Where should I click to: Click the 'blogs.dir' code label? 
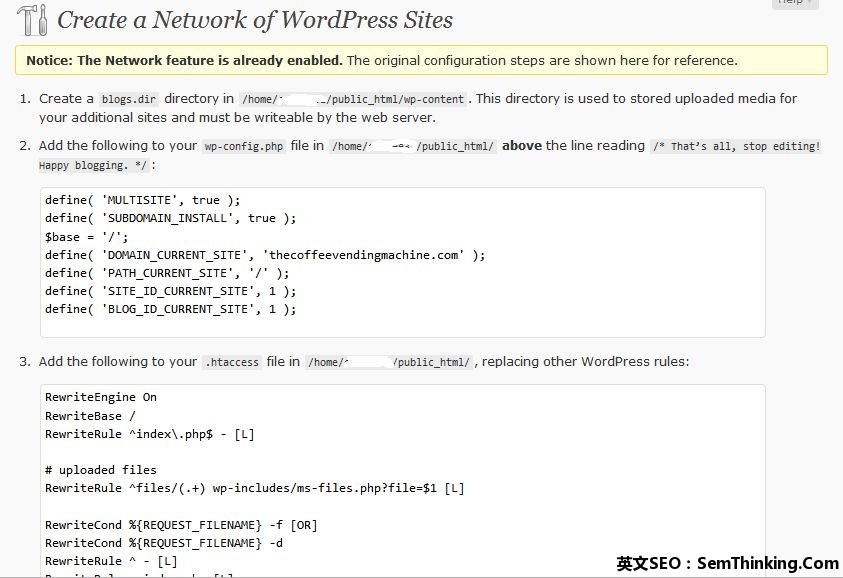(x=129, y=99)
